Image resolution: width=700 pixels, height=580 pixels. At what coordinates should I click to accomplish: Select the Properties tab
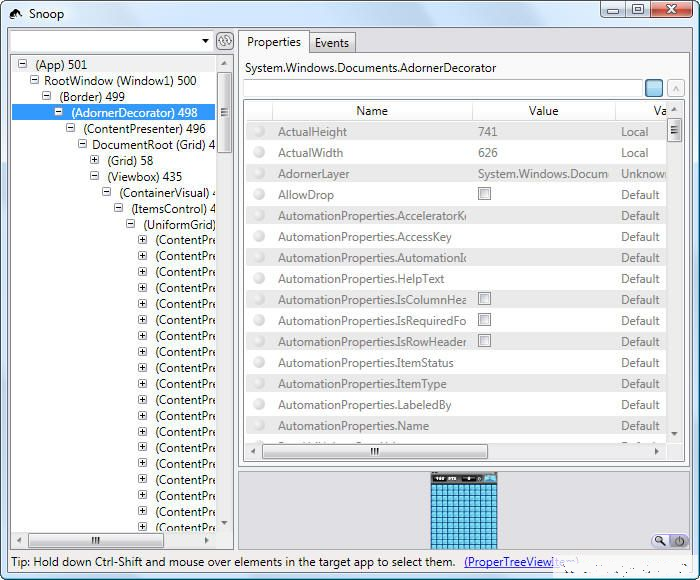click(x=274, y=42)
